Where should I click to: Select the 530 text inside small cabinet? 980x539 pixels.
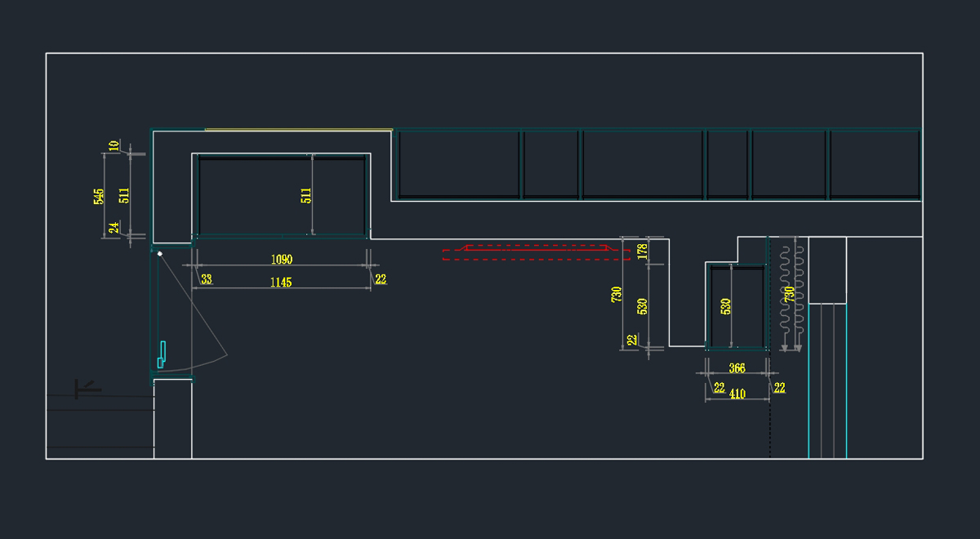tap(725, 306)
